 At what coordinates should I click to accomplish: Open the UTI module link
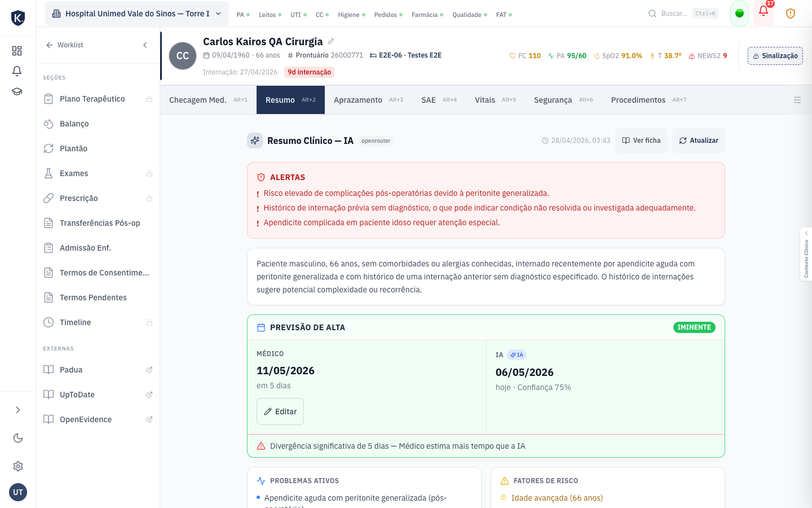point(298,15)
